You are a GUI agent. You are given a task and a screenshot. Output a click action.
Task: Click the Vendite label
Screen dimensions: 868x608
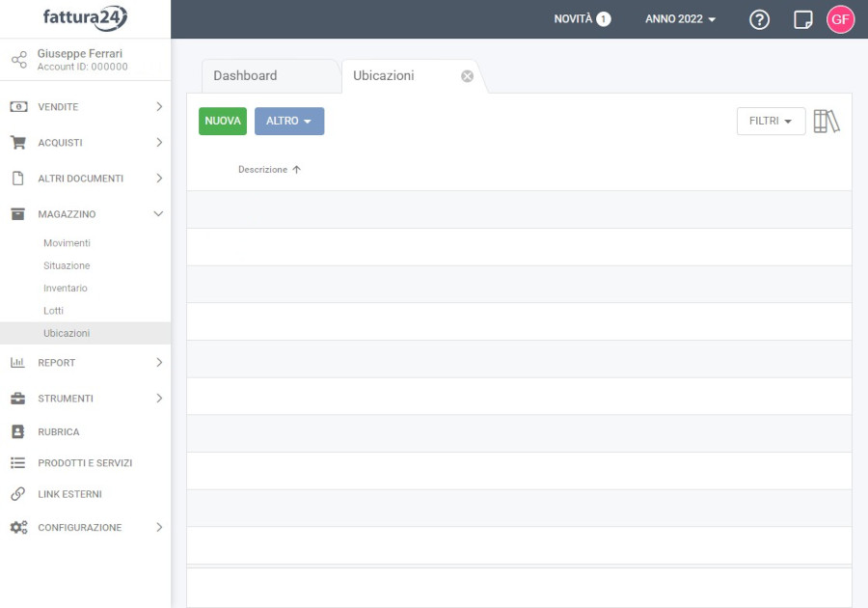58,107
